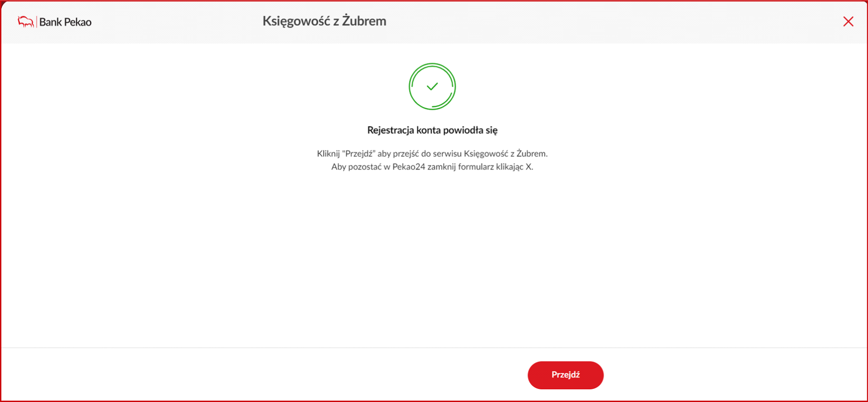This screenshot has width=868, height=402.
Task: Click the word "serwisu" in the instructions
Action: pos(447,154)
